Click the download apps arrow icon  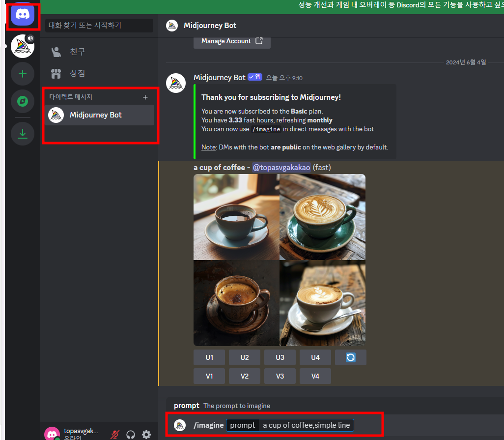tap(23, 134)
